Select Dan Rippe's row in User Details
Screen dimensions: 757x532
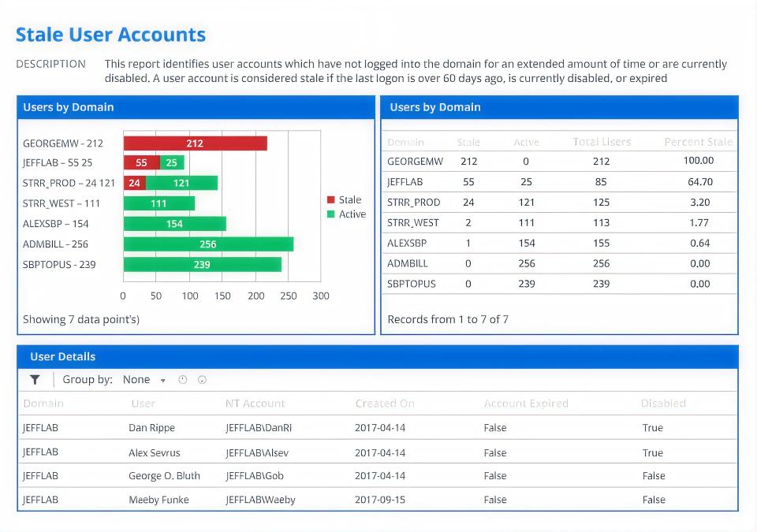pyautogui.click(x=378, y=428)
